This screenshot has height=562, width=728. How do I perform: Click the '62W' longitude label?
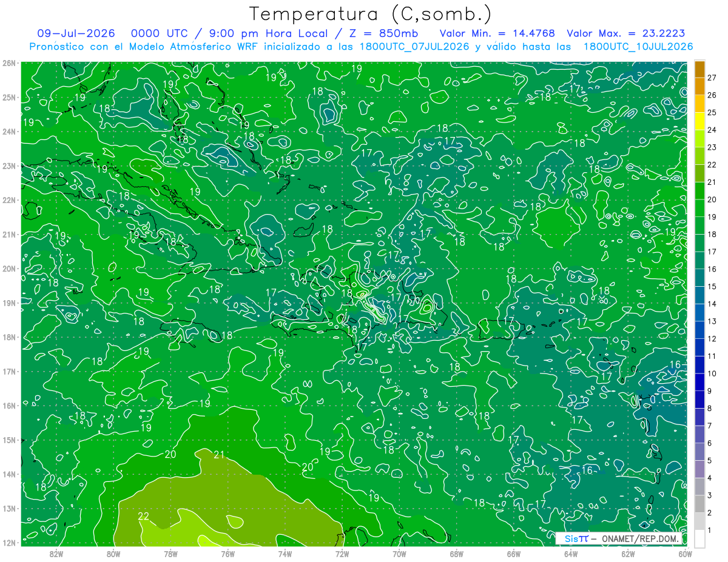(628, 553)
